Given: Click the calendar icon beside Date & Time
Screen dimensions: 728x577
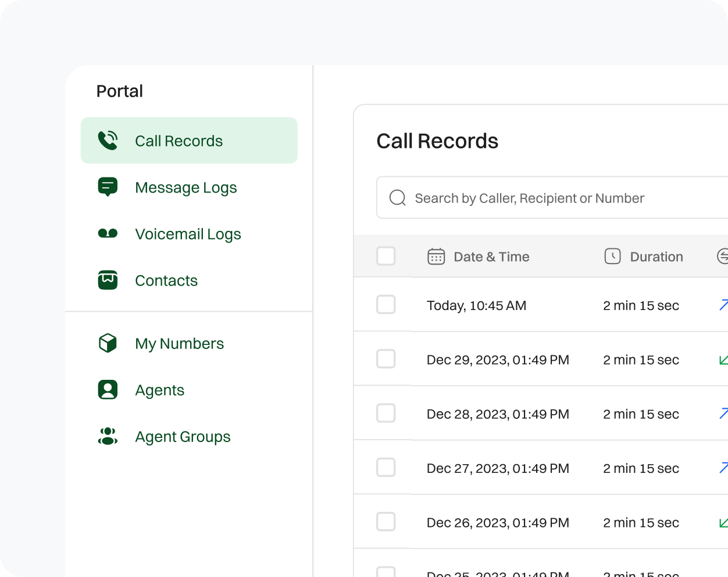Looking at the screenshot, I should (436, 256).
